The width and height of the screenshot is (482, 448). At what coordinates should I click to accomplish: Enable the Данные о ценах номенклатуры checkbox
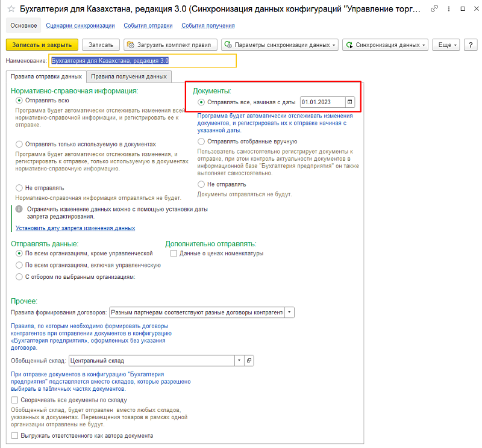(x=174, y=254)
